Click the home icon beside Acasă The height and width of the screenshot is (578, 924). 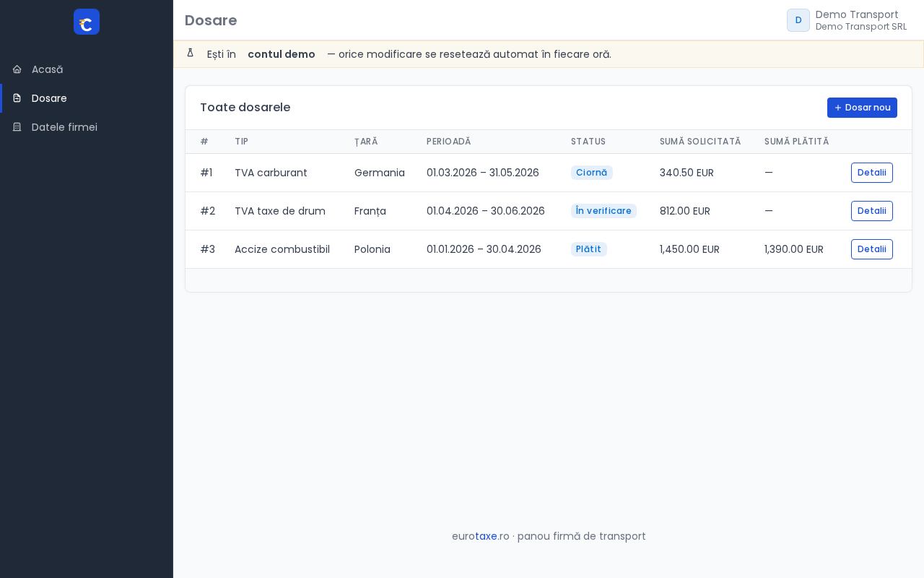click(x=17, y=69)
